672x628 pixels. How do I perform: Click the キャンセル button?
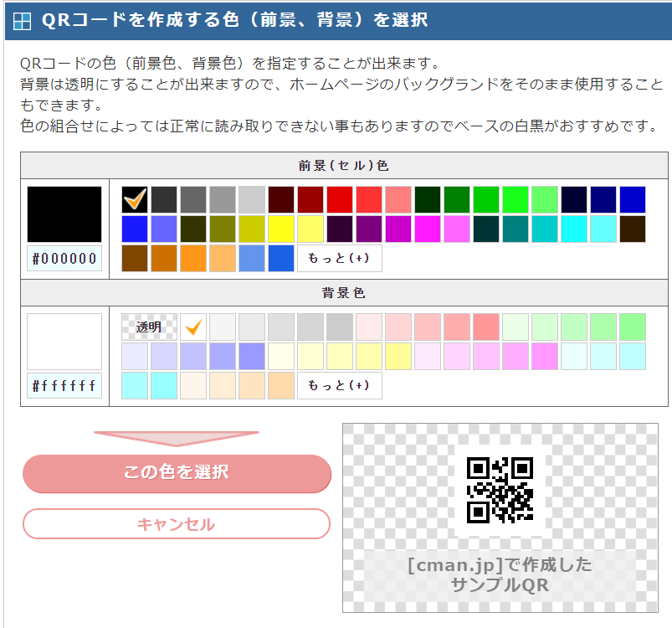[x=177, y=524]
